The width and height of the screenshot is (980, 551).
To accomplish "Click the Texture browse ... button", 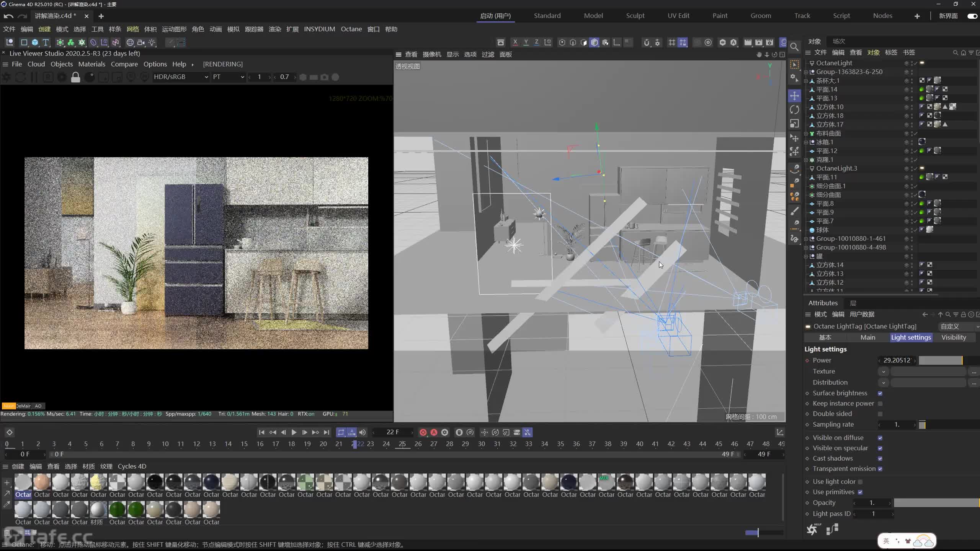I will tap(974, 372).
